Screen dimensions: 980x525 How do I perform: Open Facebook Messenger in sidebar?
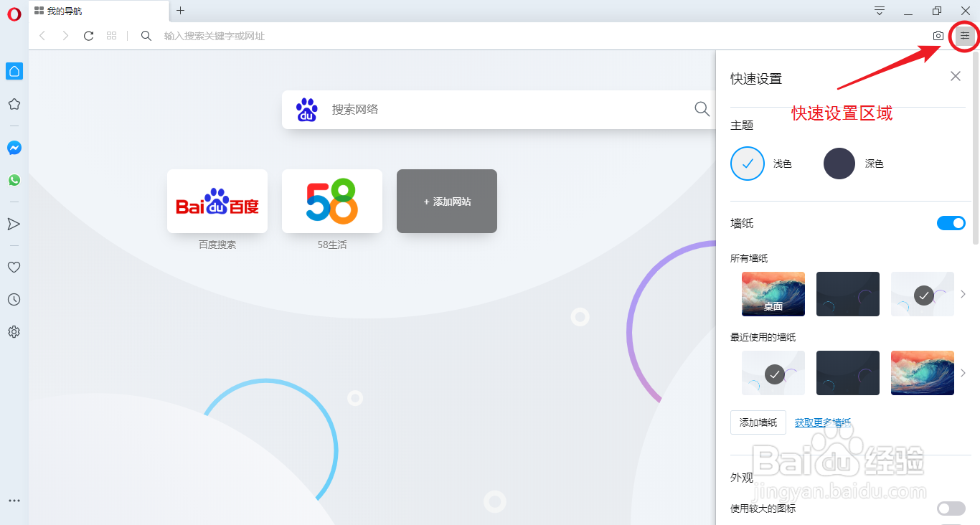(14, 148)
